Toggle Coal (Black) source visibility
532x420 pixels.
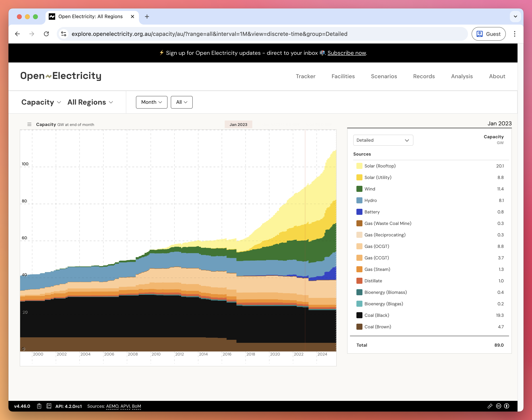click(377, 315)
